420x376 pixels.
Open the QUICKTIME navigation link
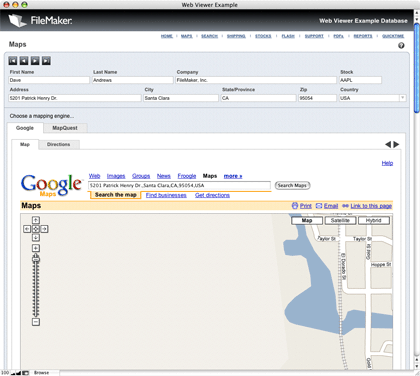pyautogui.click(x=393, y=36)
